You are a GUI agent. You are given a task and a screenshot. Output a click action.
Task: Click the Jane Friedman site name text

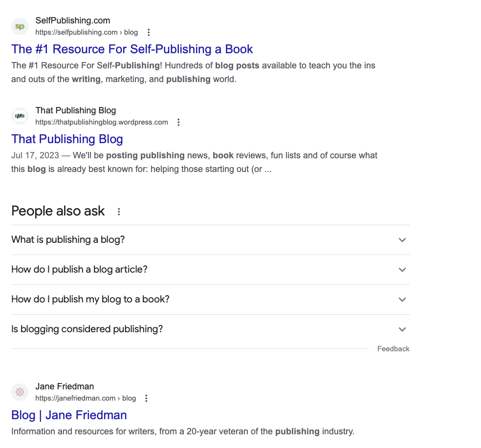(x=65, y=387)
